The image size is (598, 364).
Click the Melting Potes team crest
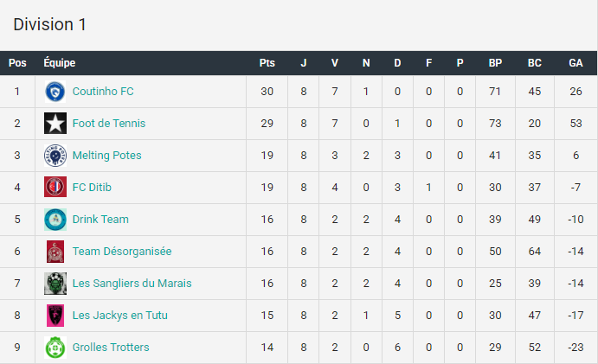(55, 156)
